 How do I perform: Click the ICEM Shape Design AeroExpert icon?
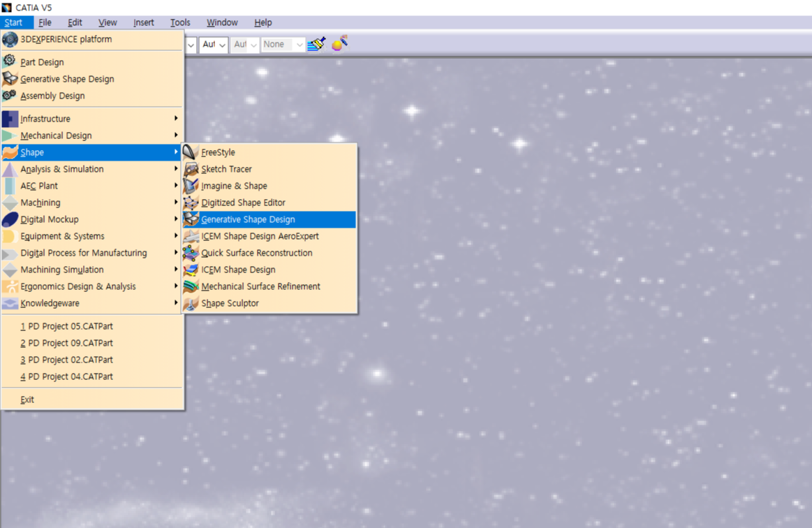pyautogui.click(x=191, y=236)
